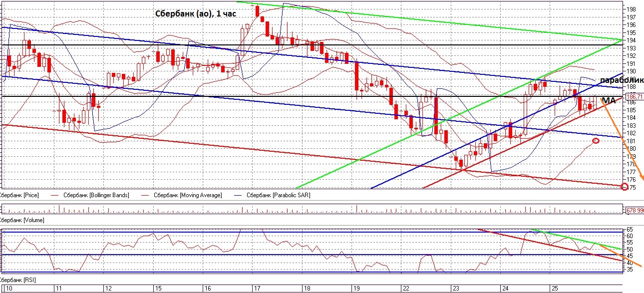Click the RSI axis level 35
644x293 pixels.
tap(630, 270)
